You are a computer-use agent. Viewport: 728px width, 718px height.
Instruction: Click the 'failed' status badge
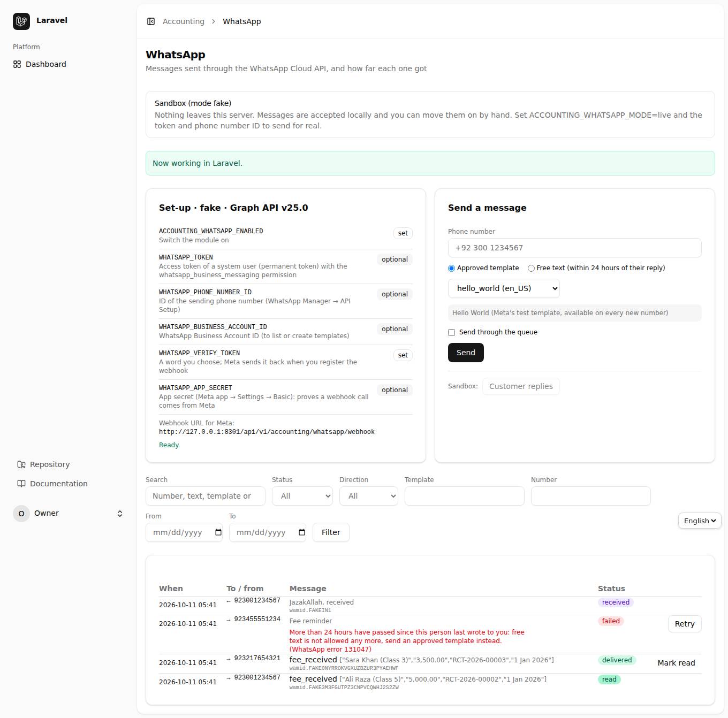tap(611, 621)
